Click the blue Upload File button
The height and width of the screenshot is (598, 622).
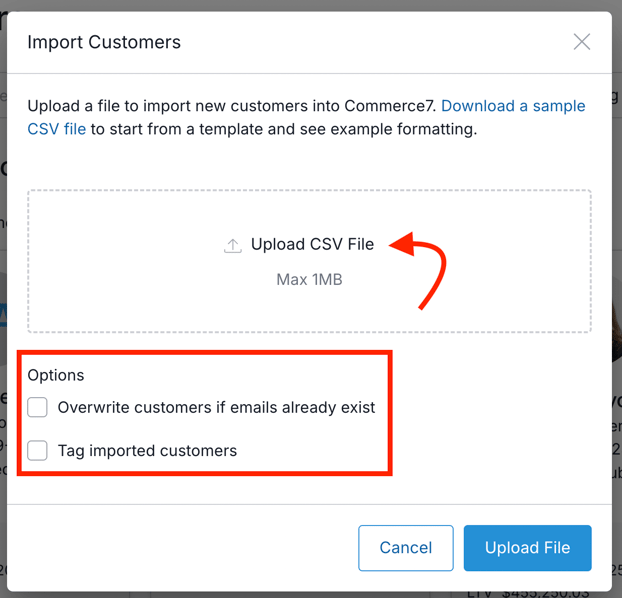click(527, 548)
